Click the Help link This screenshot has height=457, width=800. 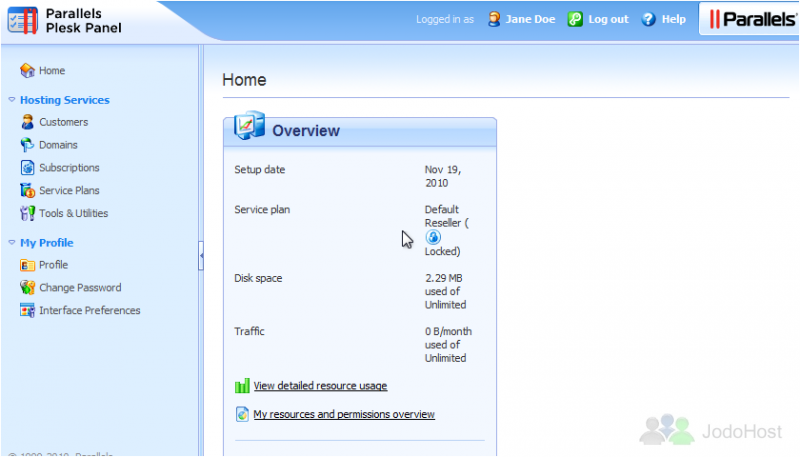[x=673, y=19]
